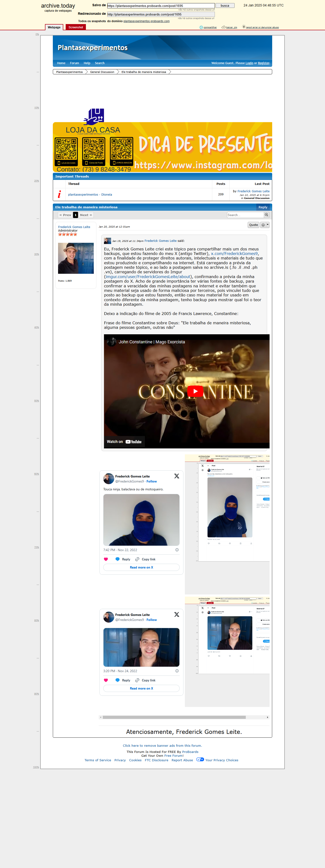Open the blue door selfie tweet photo
Viewport: 325px width, 868px height.
(141, 647)
